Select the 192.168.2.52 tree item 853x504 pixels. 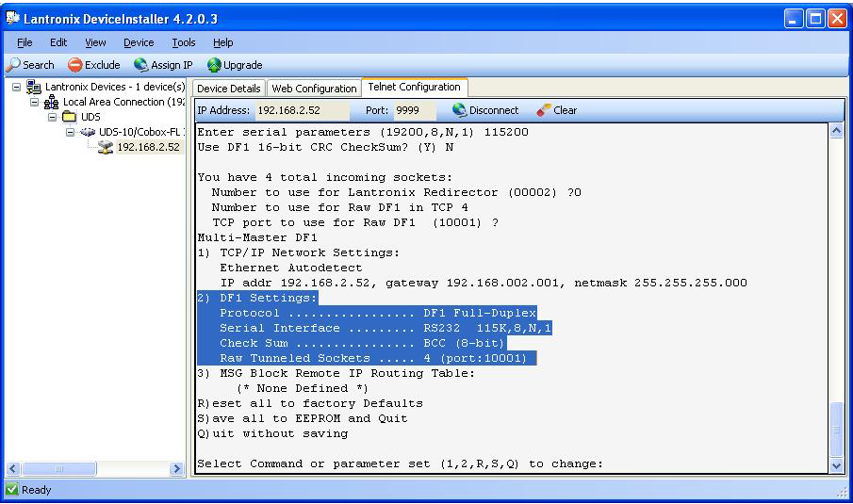[148, 147]
